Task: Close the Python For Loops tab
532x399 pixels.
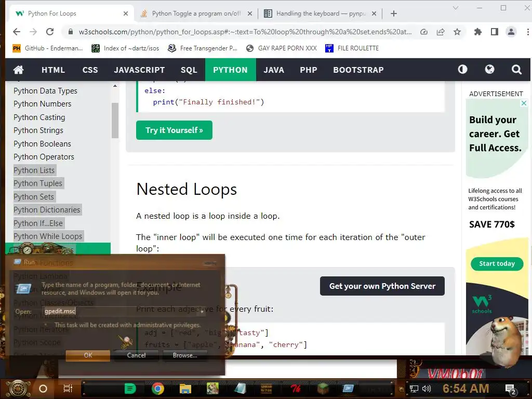Action: coord(126,14)
